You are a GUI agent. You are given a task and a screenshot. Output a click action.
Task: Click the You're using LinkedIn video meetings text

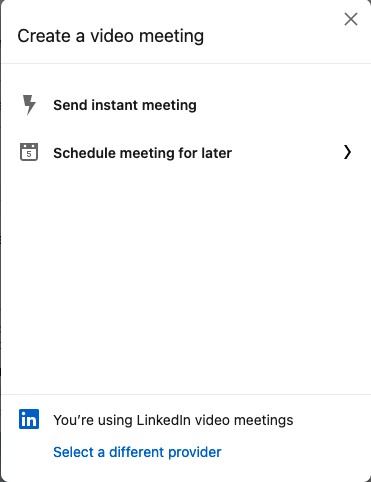pyautogui.click(x=173, y=420)
